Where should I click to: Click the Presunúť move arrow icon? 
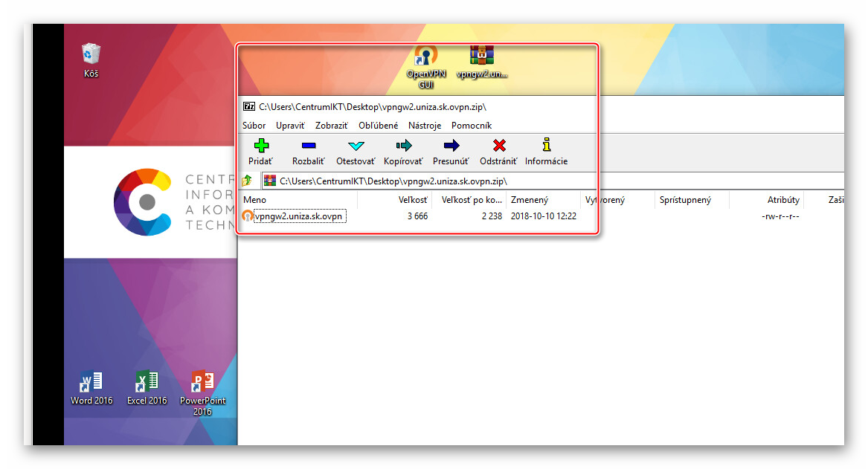(x=451, y=146)
